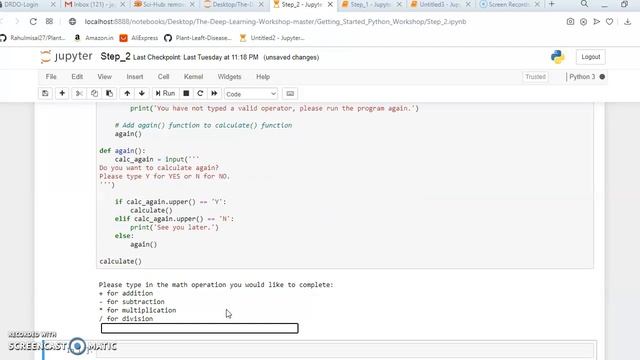Viewport: 640px width, 360px height.
Task: Open the View menu
Action: pyautogui.click(x=104, y=77)
